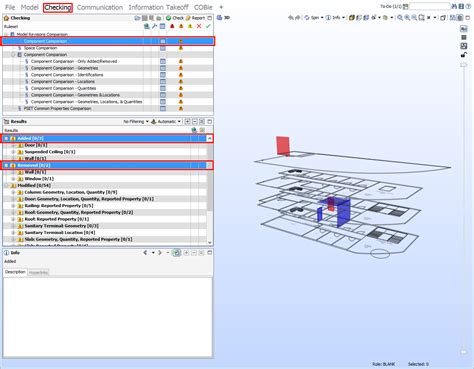Screen dimensions: 474x369
Task: Collapse the Component Comparison ruleset folder
Action: tap(13, 55)
